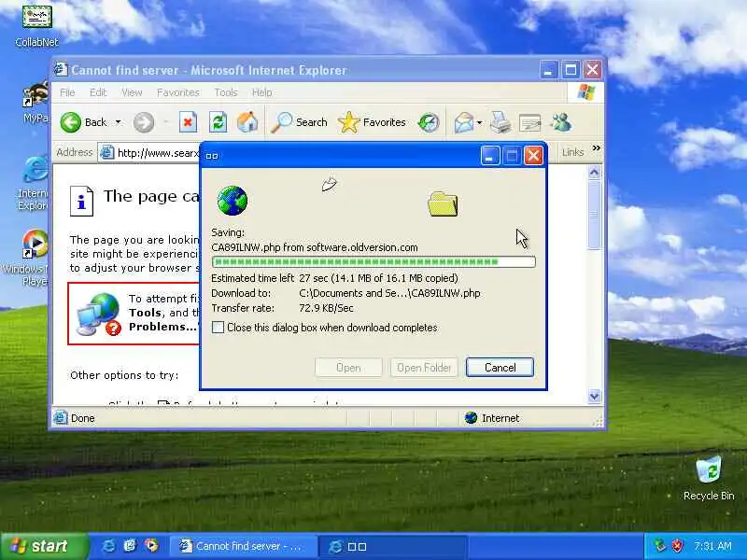Launch Internet Explorer from quick launch
This screenshot has width=747, height=560.
pyautogui.click(x=108, y=546)
